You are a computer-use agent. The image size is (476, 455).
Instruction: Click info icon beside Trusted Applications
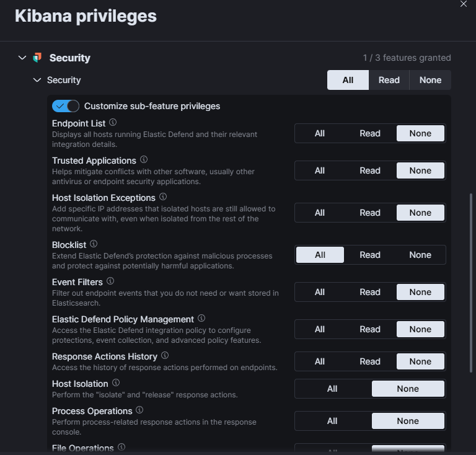pos(144,160)
